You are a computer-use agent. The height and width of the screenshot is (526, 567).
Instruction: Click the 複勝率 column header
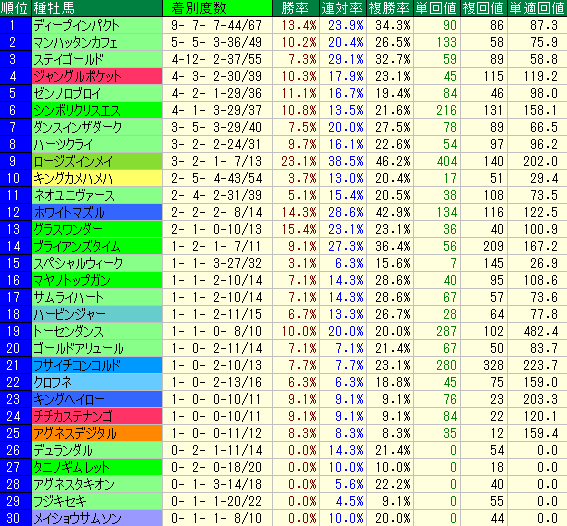[x=390, y=8]
